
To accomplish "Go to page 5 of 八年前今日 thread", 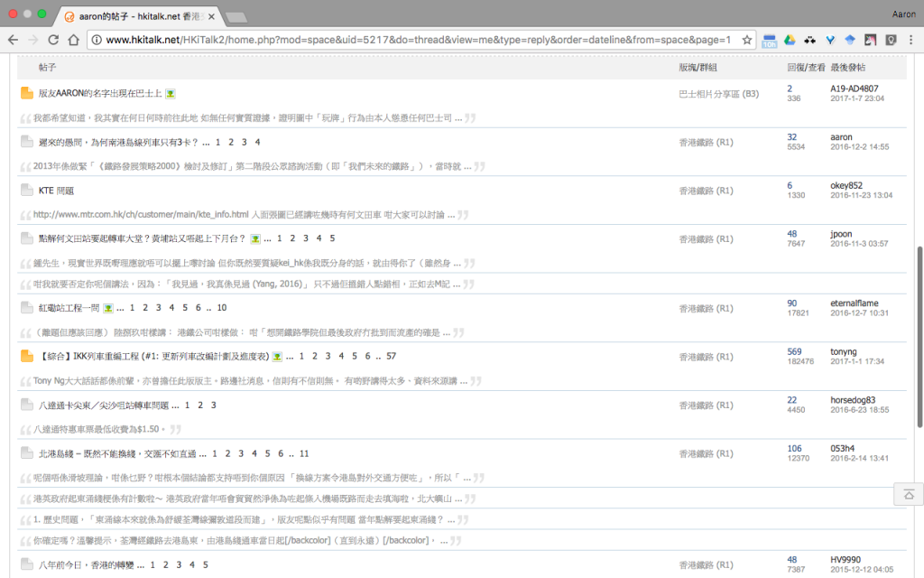I will (x=205, y=565).
